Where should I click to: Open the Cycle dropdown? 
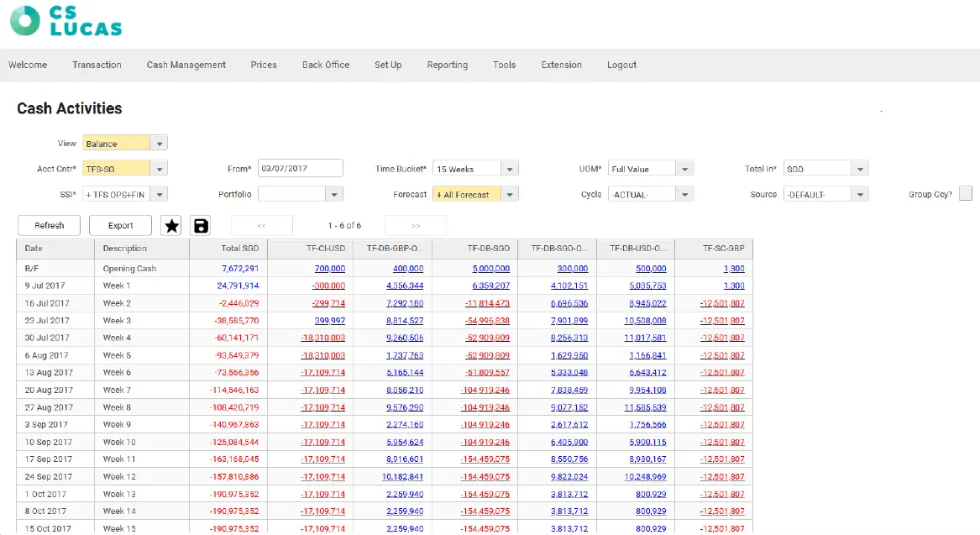coord(685,194)
